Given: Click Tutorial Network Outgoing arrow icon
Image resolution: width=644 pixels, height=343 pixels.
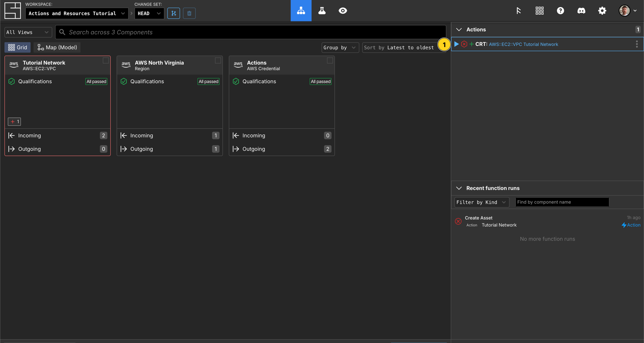Looking at the screenshot, I should tap(11, 149).
